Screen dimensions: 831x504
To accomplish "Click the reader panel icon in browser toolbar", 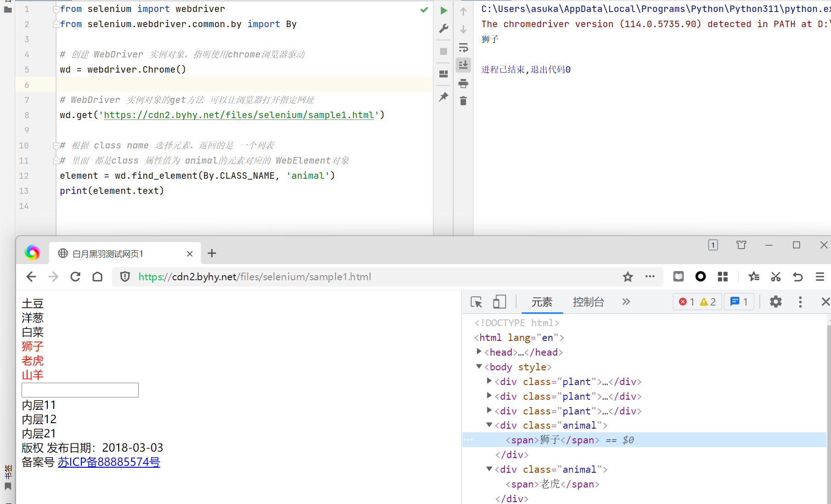I will 678,277.
